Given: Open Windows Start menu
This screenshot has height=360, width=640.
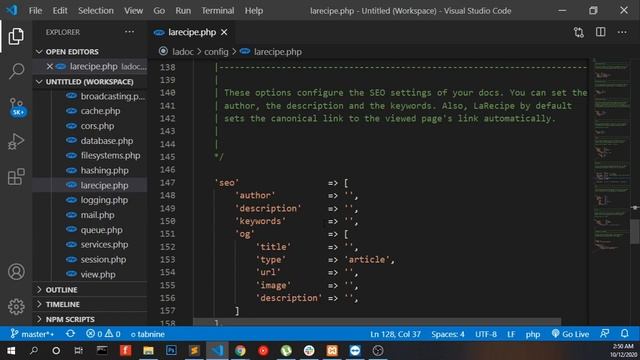Looking at the screenshot, I should point(11,351).
